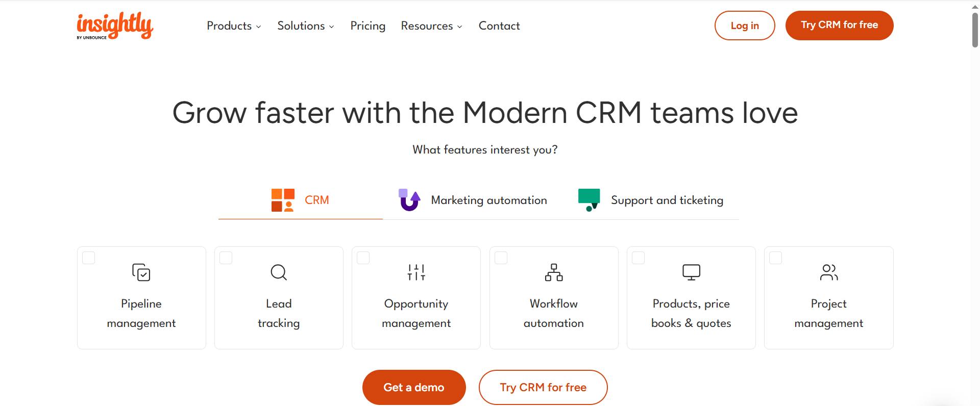Enable the Workflow automation checkbox
Screen dimensions: 980x406
pos(501,258)
